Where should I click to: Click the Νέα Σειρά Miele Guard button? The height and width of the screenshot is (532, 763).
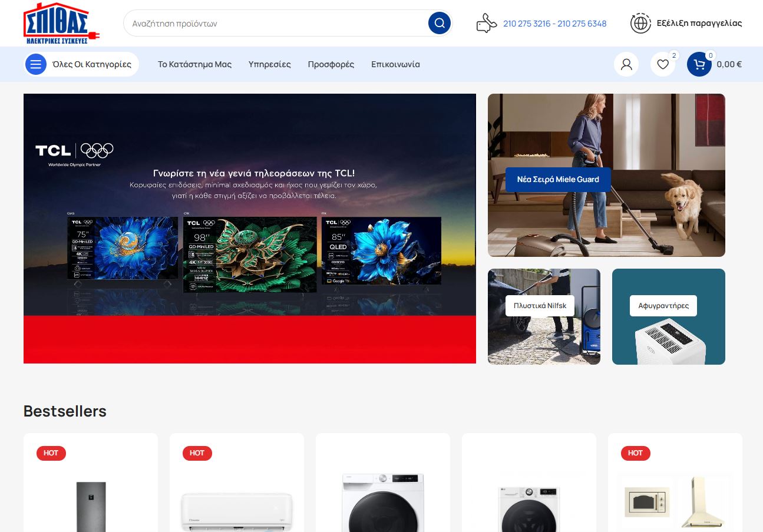pyautogui.click(x=557, y=180)
